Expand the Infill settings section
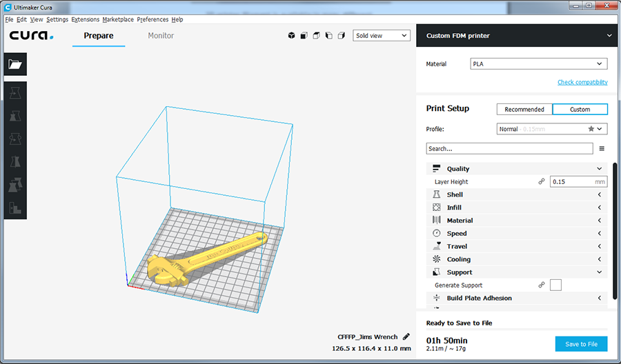Image resolution: width=621 pixels, height=364 pixels. coord(517,208)
